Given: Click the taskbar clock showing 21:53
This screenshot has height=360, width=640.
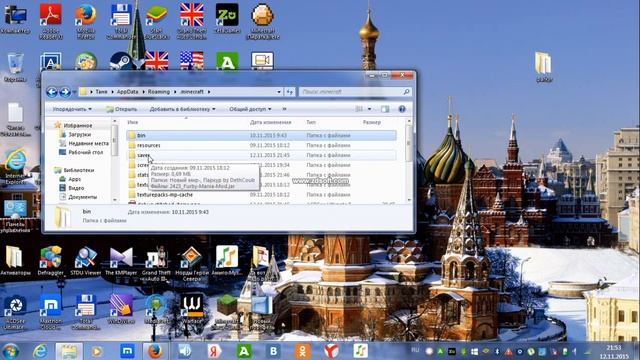Looking at the screenshot, I should point(614,352).
